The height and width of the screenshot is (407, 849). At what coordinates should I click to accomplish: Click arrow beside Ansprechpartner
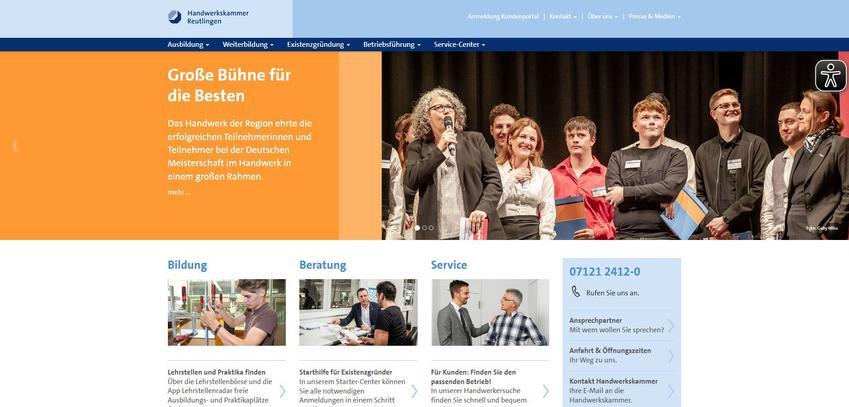[670, 326]
